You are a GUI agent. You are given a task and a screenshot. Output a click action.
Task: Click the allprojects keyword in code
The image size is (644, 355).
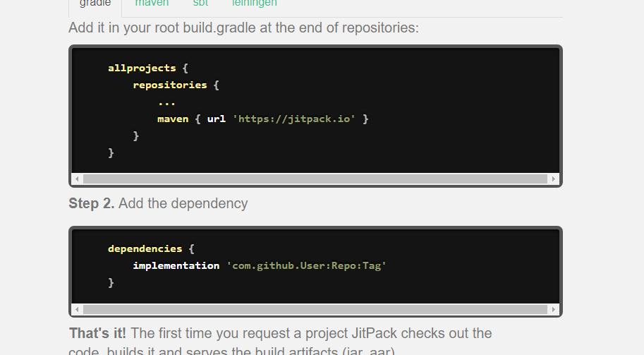click(x=142, y=68)
